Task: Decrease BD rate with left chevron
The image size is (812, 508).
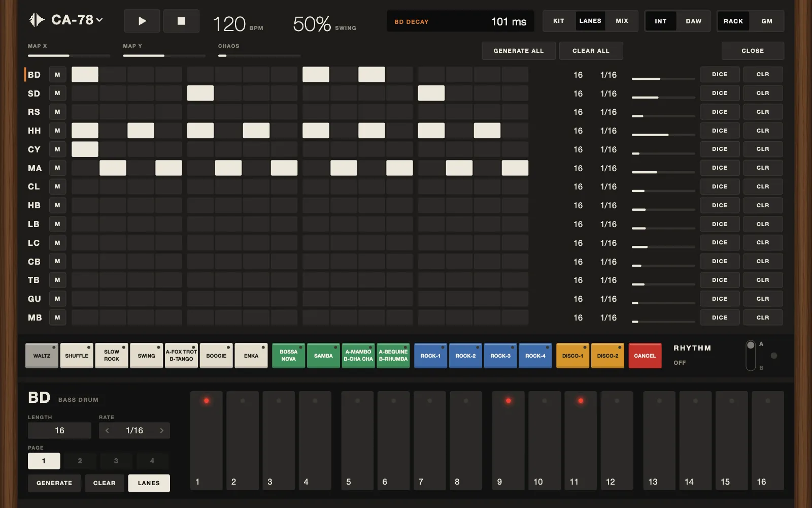Action: 107,430
